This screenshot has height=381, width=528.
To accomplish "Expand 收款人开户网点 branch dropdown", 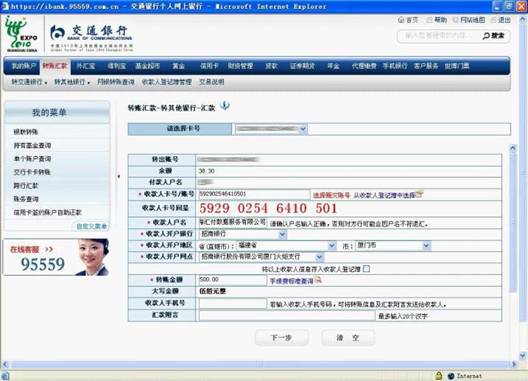I will coord(262,257).
